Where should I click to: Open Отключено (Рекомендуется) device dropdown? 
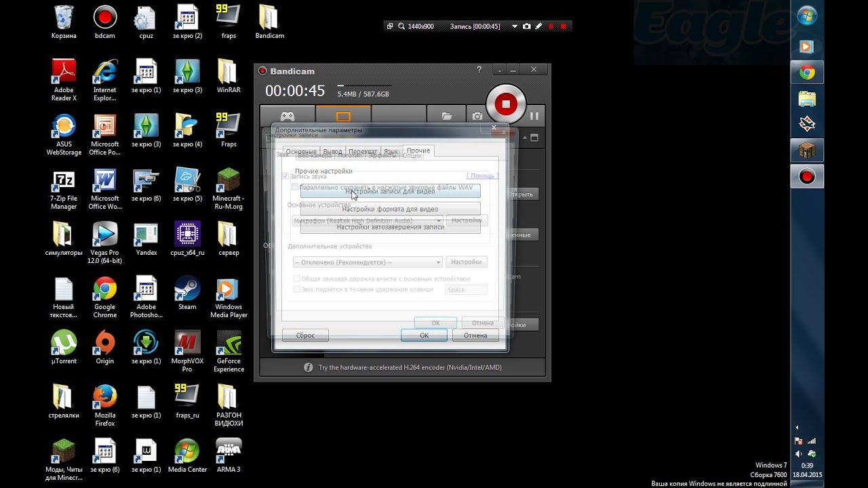368,262
